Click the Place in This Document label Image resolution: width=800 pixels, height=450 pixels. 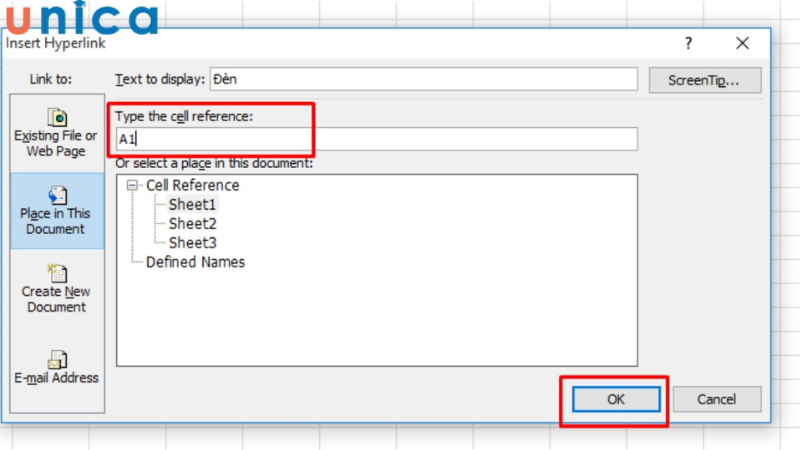pyautogui.click(x=55, y=221)
